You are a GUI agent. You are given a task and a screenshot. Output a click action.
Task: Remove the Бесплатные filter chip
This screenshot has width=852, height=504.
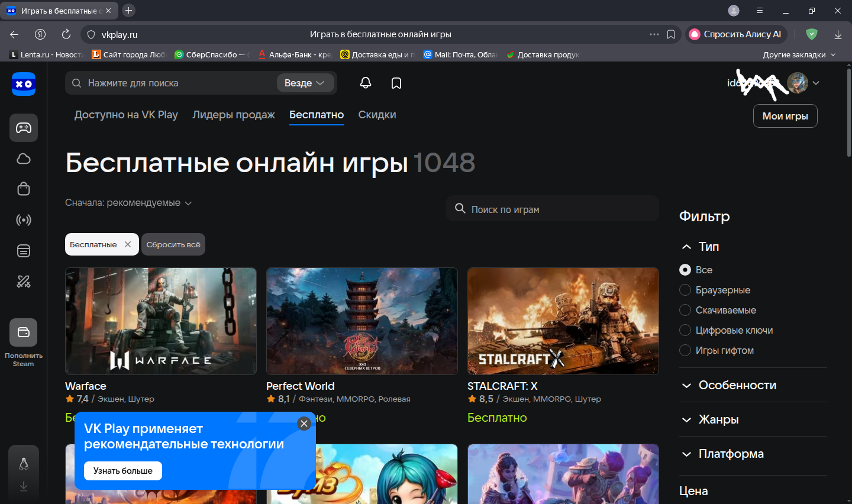[128, 244]
